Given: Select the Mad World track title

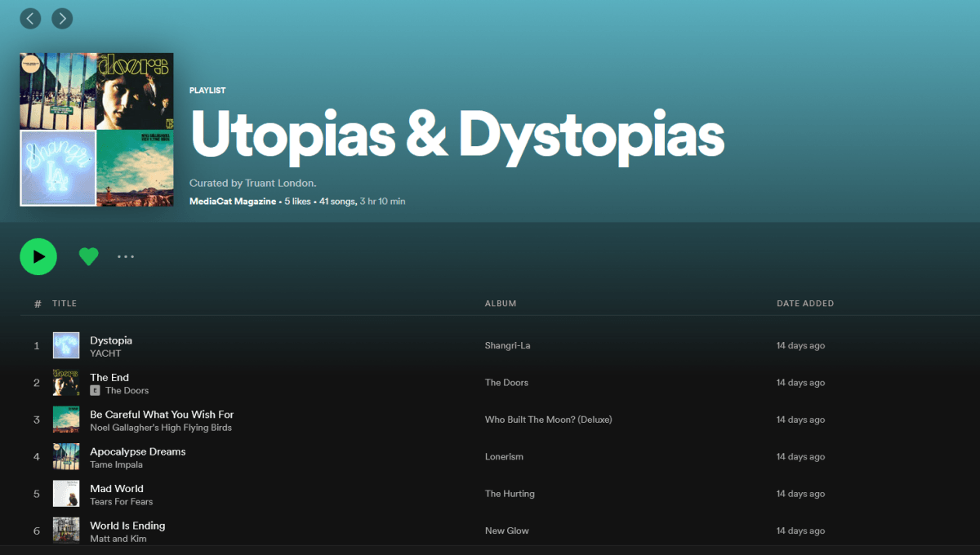Looking at the screenshot, I should pyautogui.click(x=117, y=488).
